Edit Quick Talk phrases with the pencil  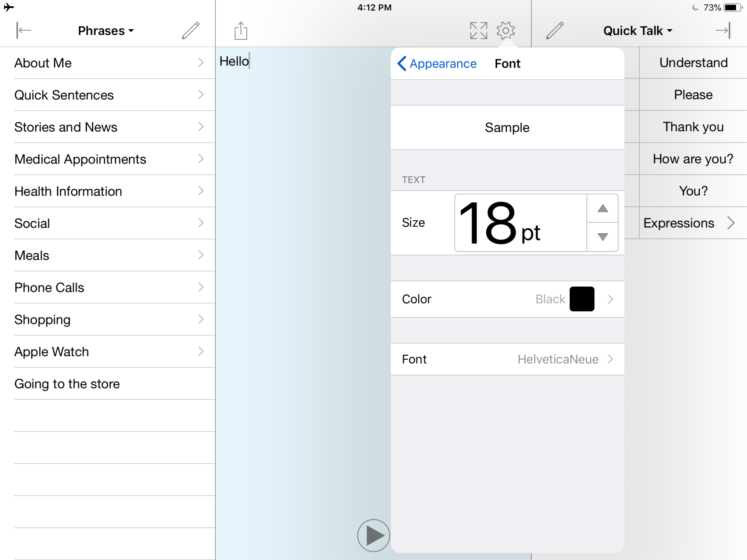coord(555,30)
